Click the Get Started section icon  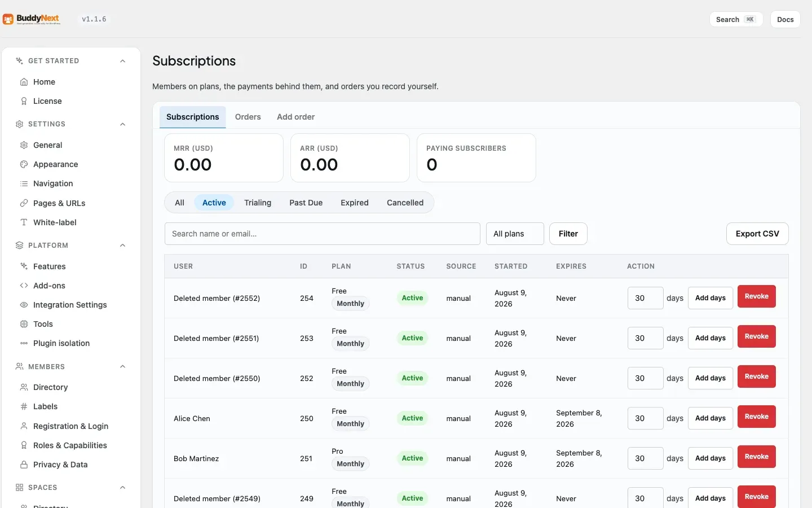tap(19, 61)
